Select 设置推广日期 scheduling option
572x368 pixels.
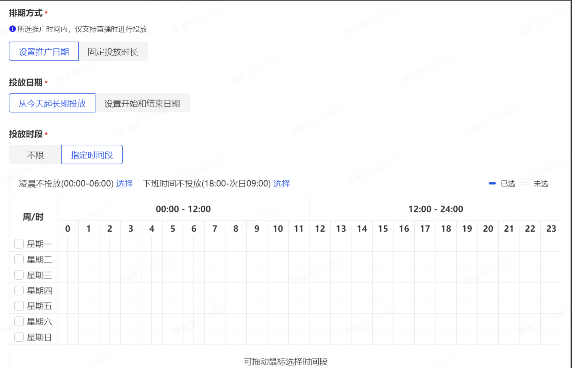pos(44,51)
